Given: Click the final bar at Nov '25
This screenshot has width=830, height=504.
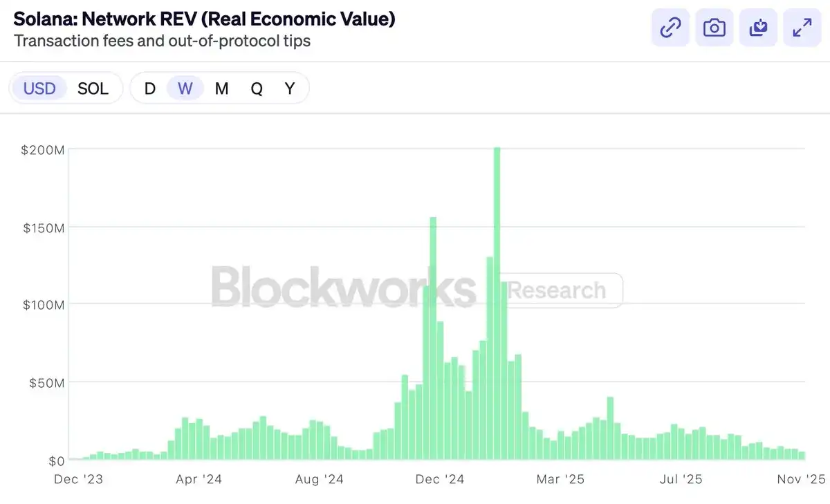Looking at the screenshot, I should 802,455.
